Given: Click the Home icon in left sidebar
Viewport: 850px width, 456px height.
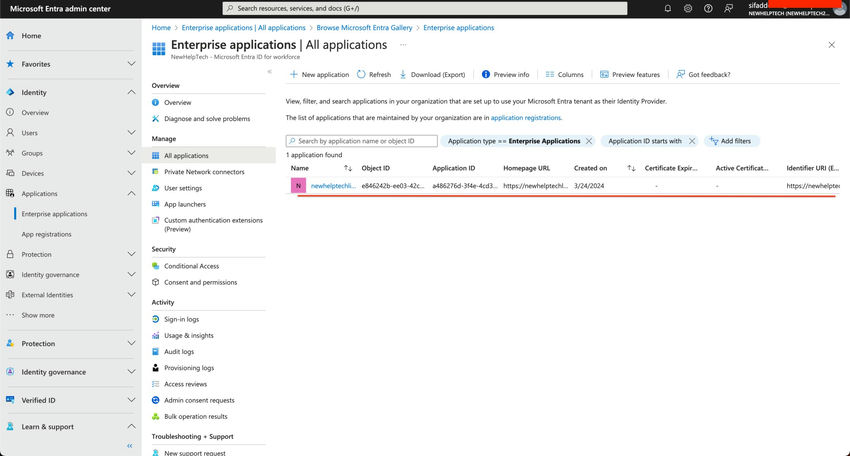Looking at the screenshot, I should (x=10, y=35).
